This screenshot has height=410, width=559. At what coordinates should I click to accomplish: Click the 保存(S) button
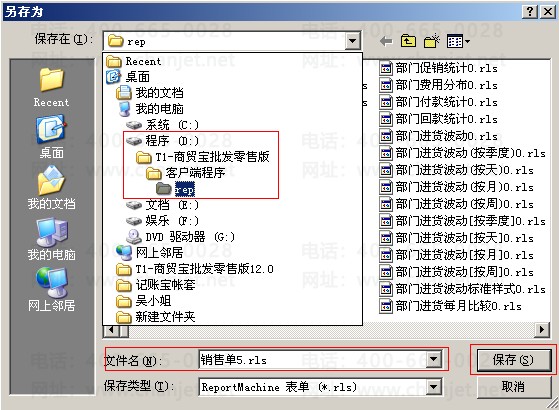(513, 360)
